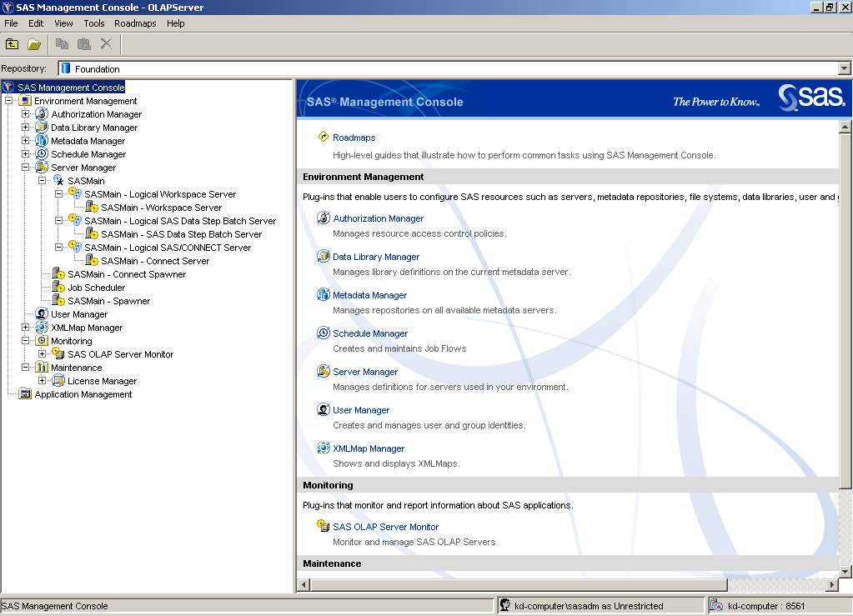Image resolution: width=853 pixels, height=616 pixels.
Task: Click the Up One Level toolbar icon
Action: tap(12, 44)
